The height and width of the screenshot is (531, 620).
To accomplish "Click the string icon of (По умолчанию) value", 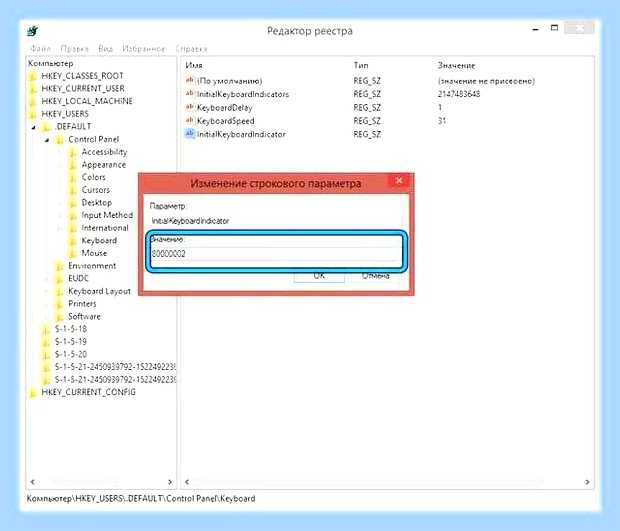I will click(x=189, y=80).
